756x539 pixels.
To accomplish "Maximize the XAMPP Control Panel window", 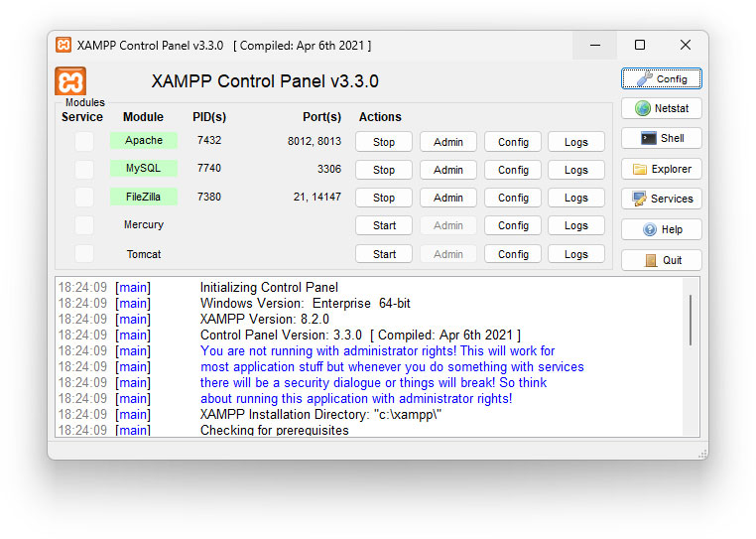I will pyautogui.click(x=639, y=46).
